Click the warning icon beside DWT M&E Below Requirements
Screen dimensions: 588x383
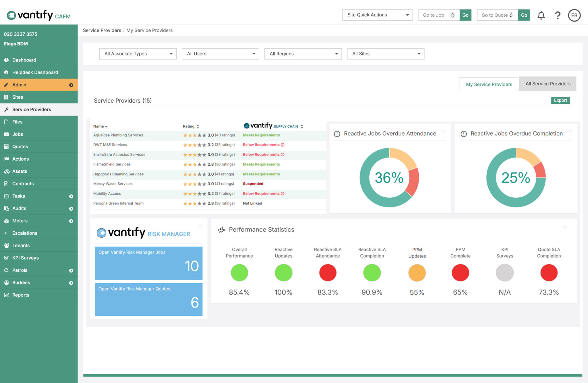point(283,145)
